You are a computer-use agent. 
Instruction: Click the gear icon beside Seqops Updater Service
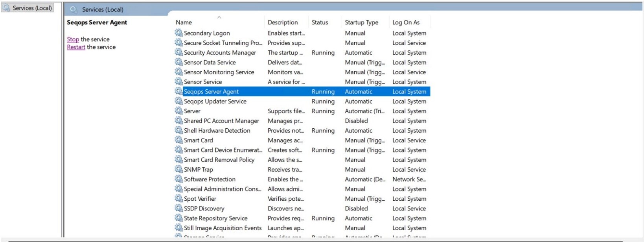click(x=179, y=101)
